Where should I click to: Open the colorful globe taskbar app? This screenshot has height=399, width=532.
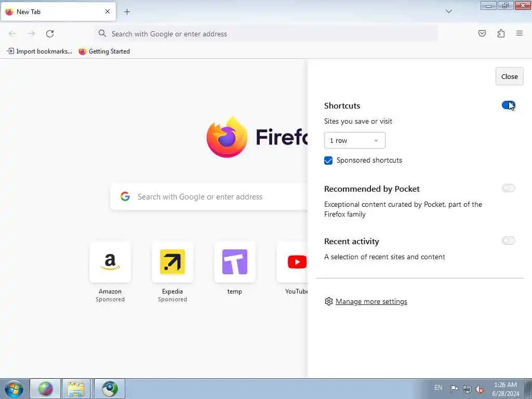tap(45, 389)
